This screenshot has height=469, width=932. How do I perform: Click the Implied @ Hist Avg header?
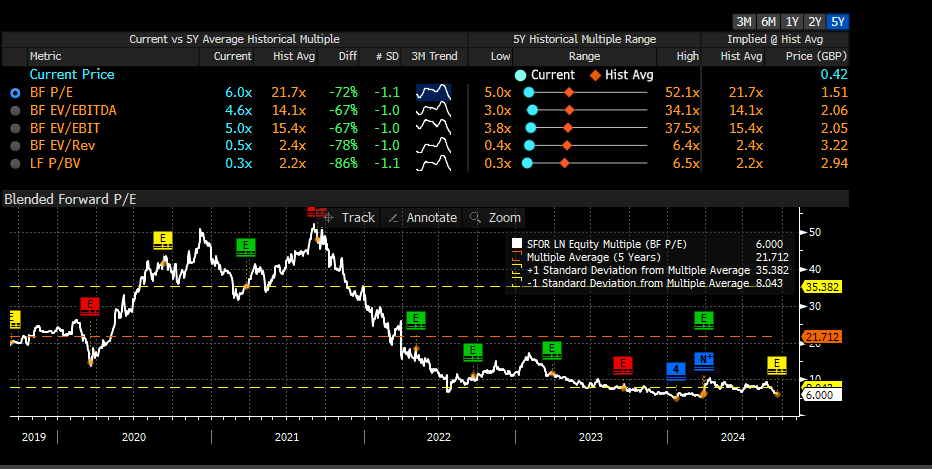[x=776, y=39]
